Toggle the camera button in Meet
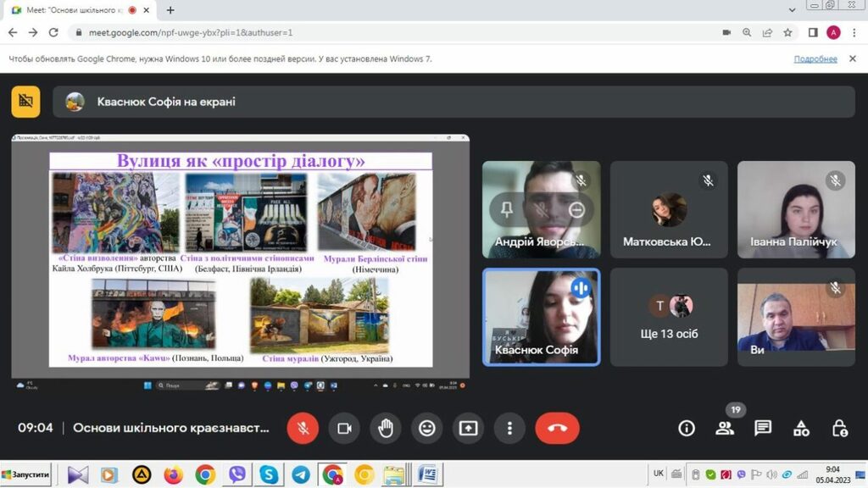 (344, 428)
